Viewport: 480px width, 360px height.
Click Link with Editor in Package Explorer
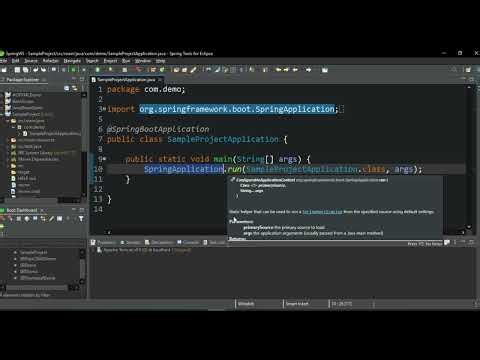point(74,88)
